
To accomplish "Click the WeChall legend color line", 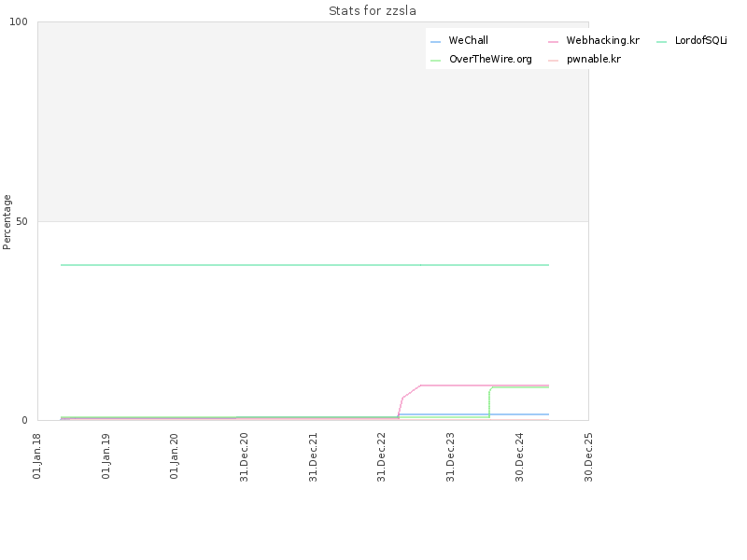I will click(x=435, y=42).
